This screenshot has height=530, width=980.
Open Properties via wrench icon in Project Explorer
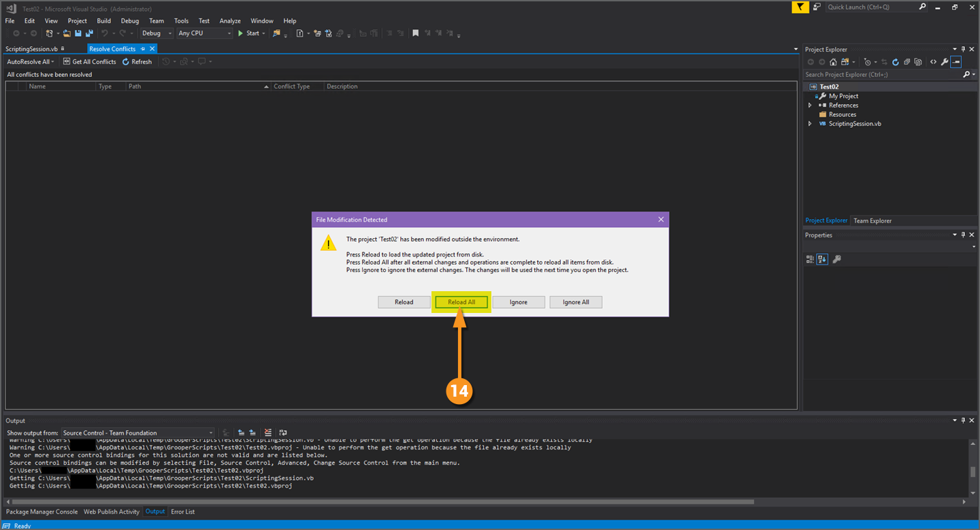coord(945,62)
